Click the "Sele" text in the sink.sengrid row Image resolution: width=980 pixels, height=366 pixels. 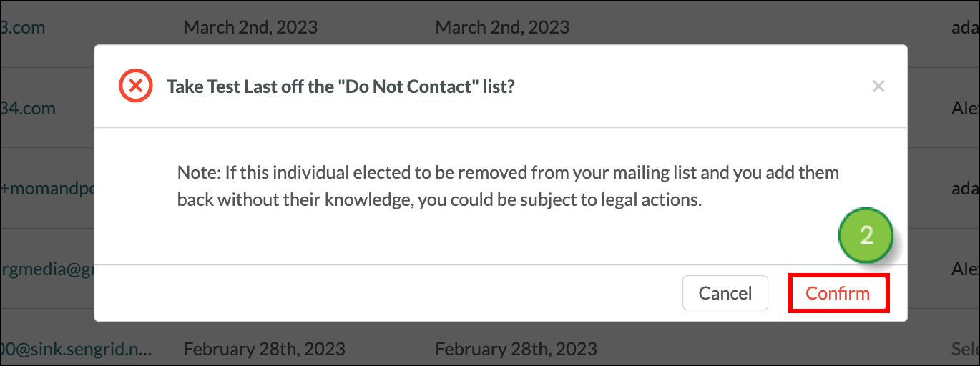click(965, 350)
